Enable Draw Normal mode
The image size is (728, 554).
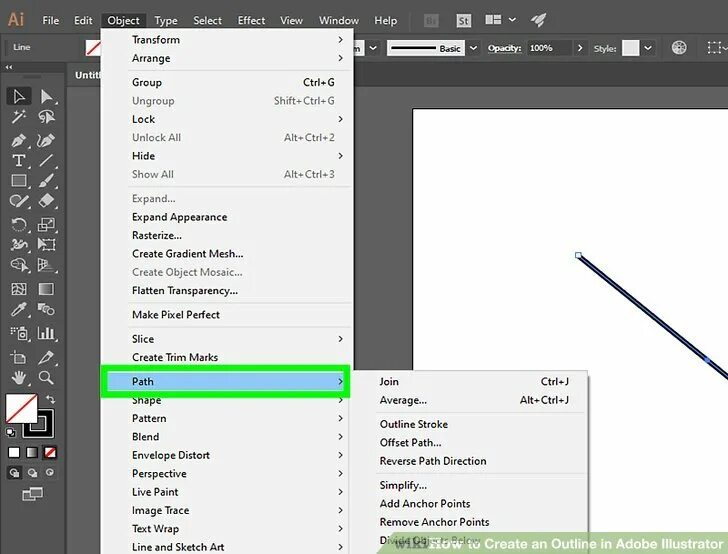coord(14,473)
